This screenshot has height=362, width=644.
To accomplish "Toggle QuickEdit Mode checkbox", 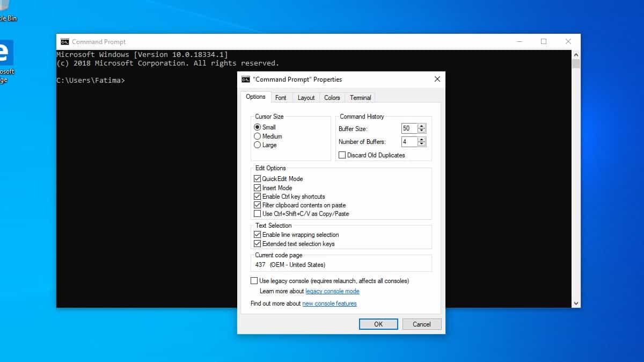I will pos(258,179).
